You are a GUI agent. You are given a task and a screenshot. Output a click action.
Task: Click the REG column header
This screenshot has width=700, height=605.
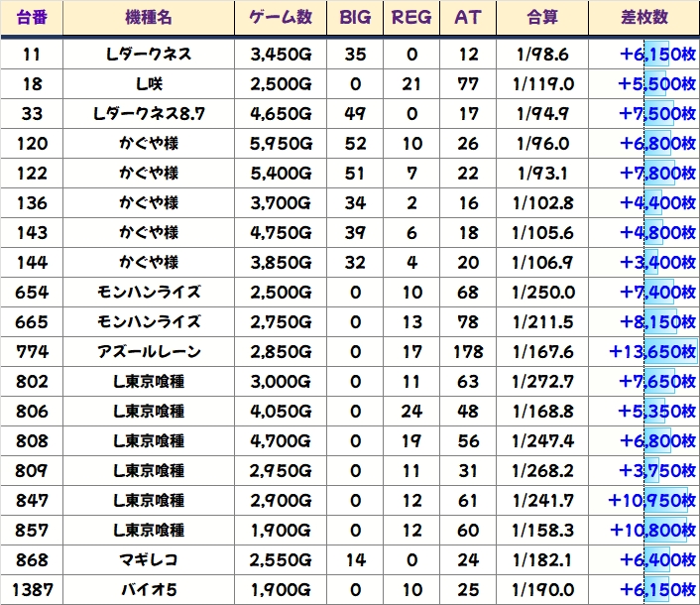(x=411, y=18)
